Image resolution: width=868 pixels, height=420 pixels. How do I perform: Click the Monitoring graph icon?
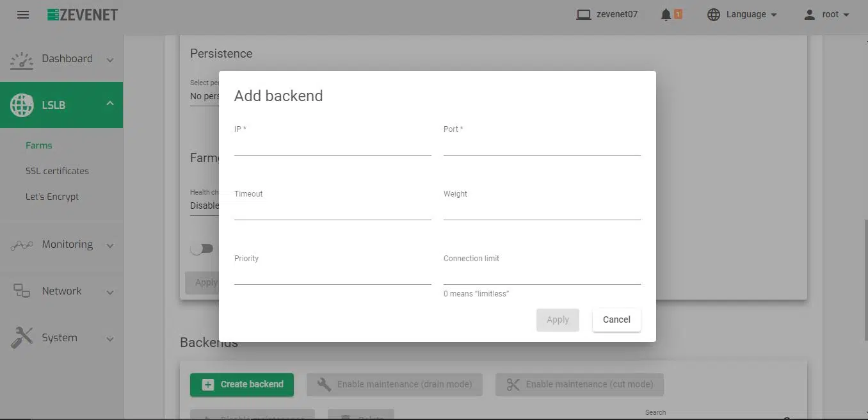[x=22, y=245]
